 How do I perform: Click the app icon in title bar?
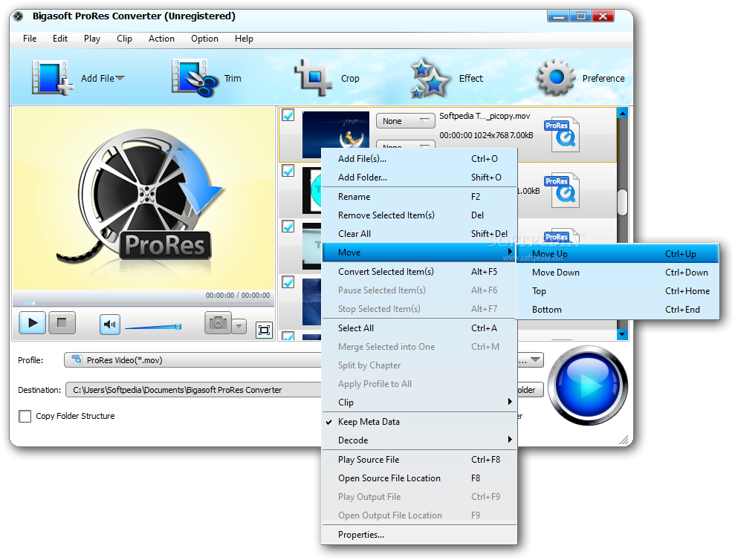point(19,16)
